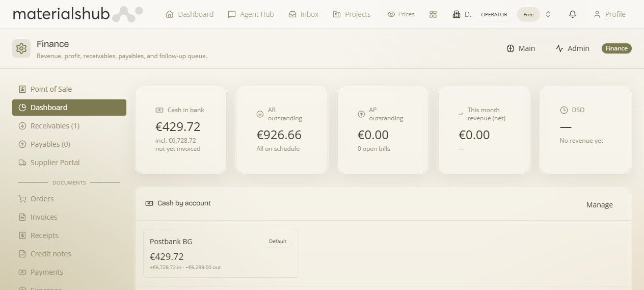
Task: Click the Cash in bank banknote icon
Action: (x=159, y=110)
